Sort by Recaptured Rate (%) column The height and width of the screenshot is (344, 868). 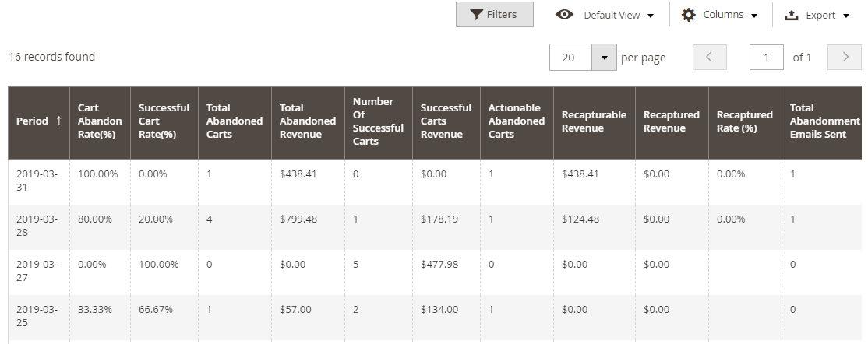tap(744, 121)
